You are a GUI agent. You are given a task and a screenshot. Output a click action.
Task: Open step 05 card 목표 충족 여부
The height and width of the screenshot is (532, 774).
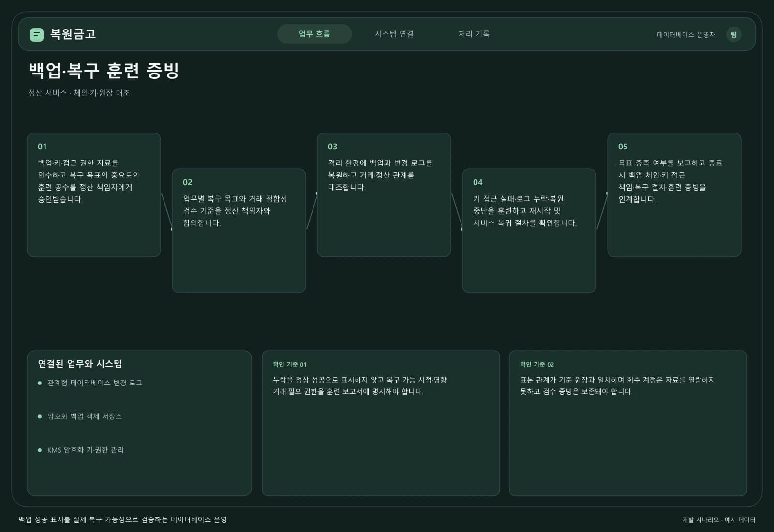tap(674, 195)
